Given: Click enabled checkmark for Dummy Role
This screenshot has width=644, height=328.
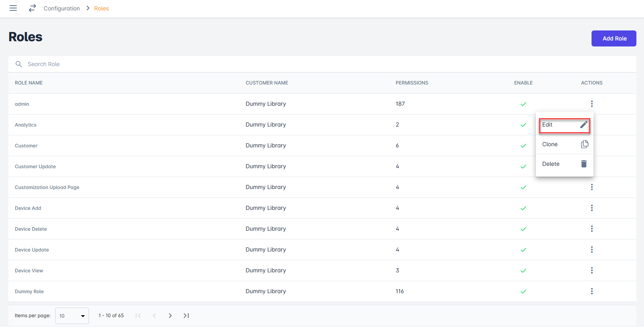Looking at the screenshot, I should (523, 292).
